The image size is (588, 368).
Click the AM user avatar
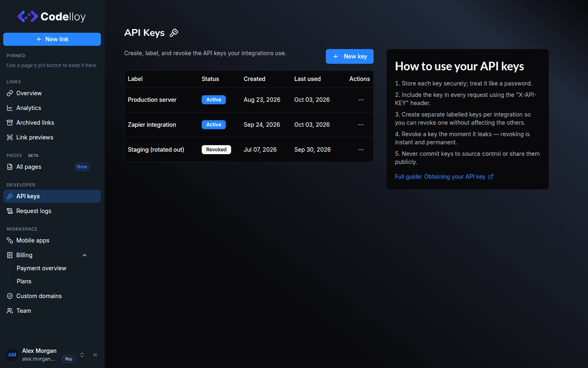tap(12, 355)
